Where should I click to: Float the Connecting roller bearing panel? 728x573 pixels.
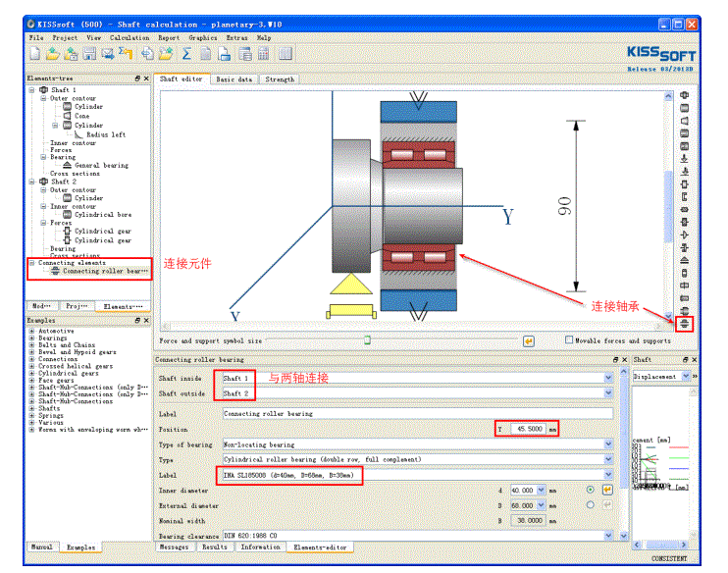tap(615, 359)
